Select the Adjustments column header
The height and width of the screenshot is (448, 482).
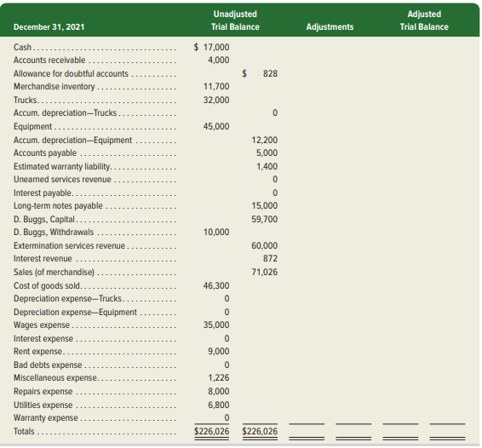[x=330, y=27]
